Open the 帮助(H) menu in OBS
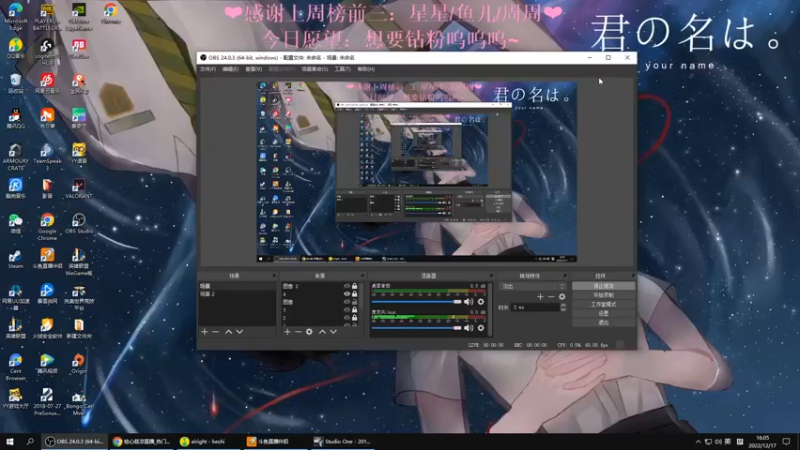The width and height of the screenshot is (800, 450). click(366, 69)
